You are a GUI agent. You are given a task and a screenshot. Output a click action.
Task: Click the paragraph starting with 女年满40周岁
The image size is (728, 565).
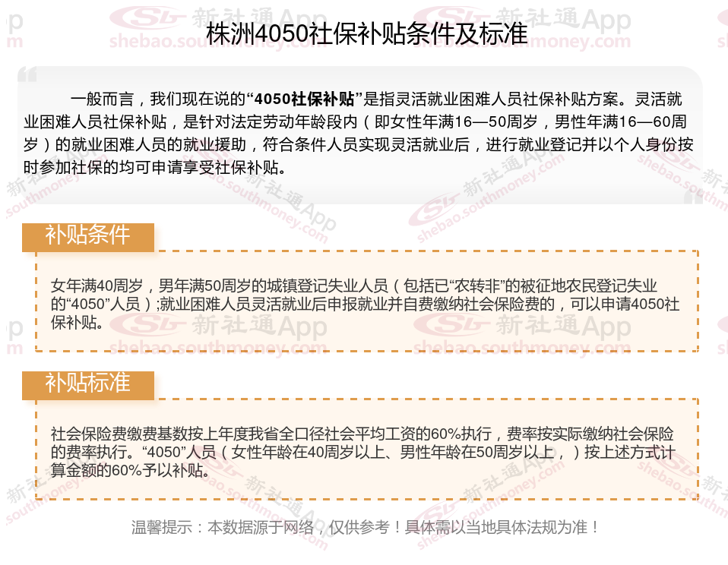pyautogui.click(x=365, y=304)
